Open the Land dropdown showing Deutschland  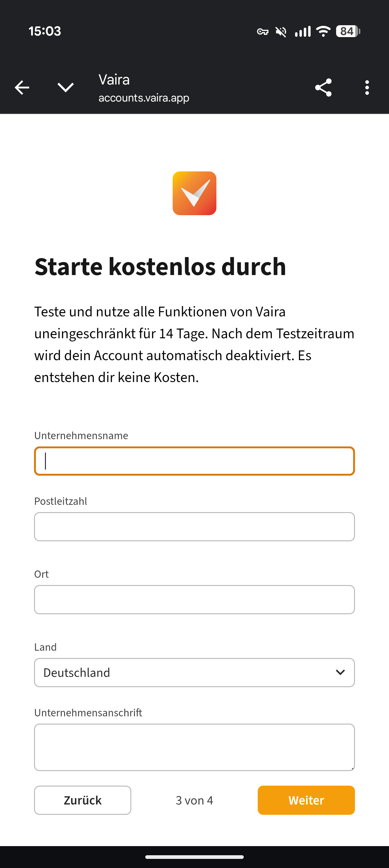pyautogui.click(x=194, y=673)
